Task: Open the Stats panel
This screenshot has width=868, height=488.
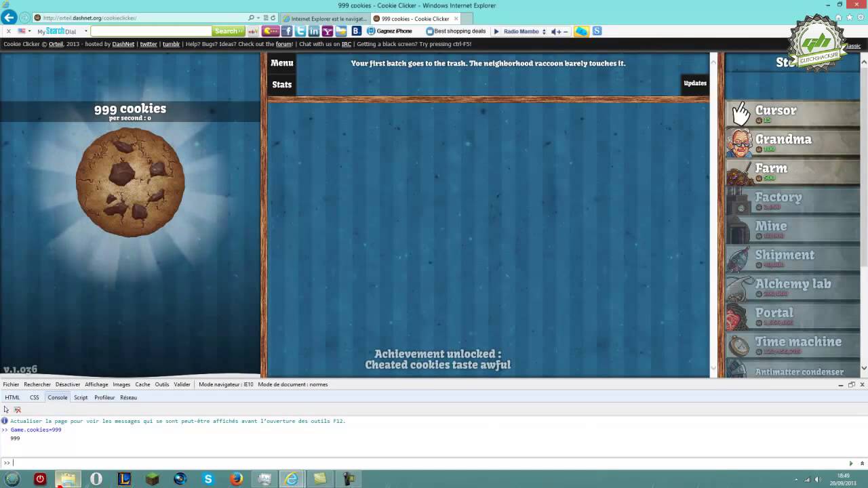Action: click(x=282, y=85)
